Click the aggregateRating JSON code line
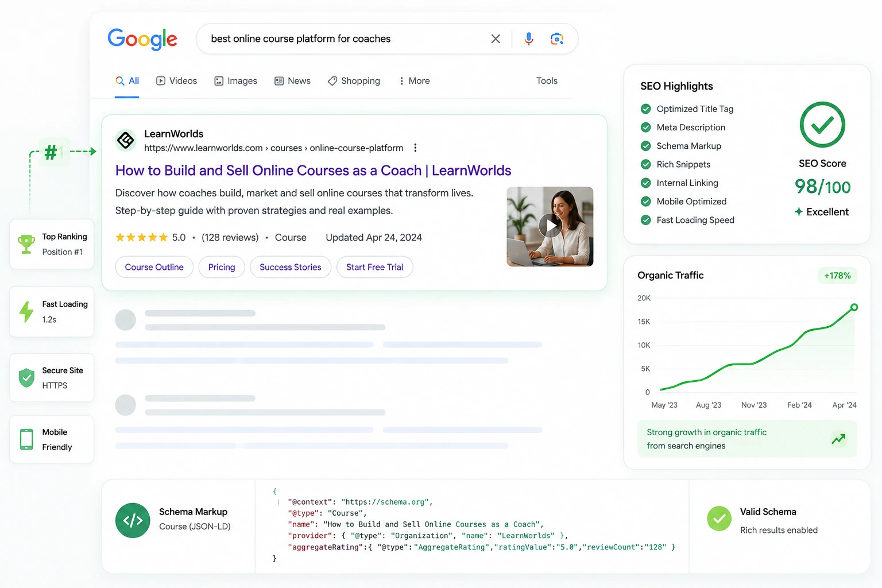This screenshot has width=882, height=588. (x=482, y=547)
